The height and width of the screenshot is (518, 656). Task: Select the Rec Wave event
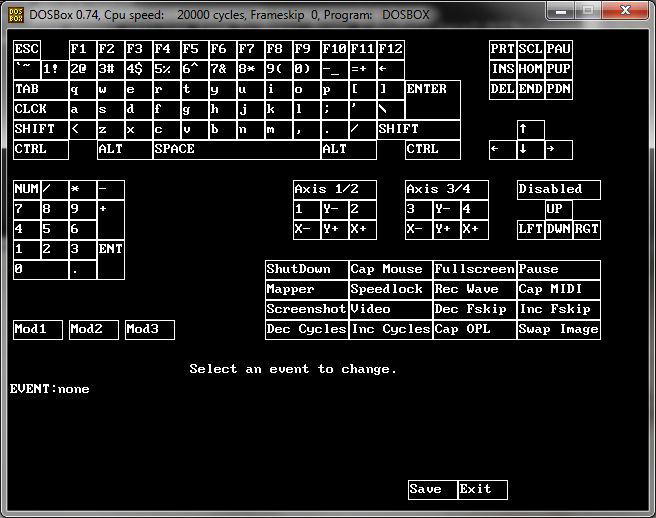[x=475, y=290]
